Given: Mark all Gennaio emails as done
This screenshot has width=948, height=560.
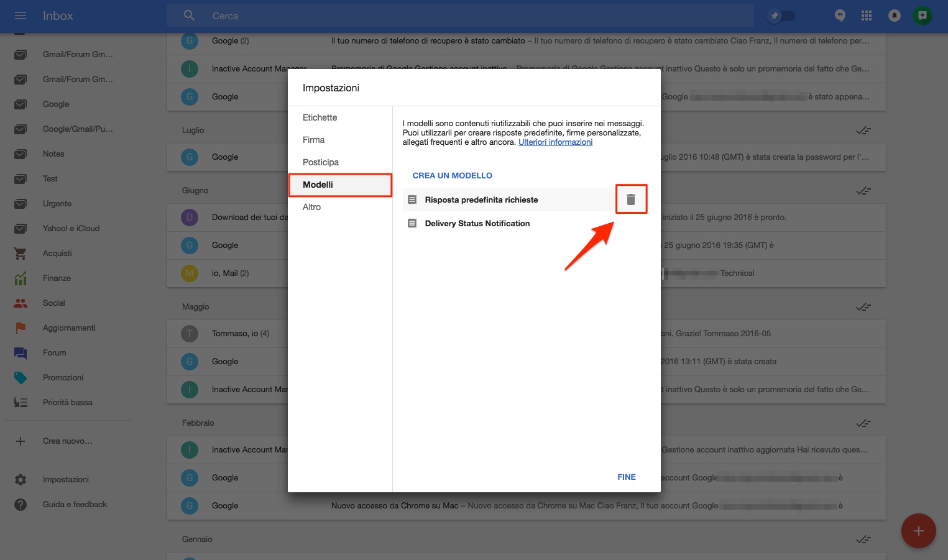Looking at the screenshot, I should pos(863,539).
